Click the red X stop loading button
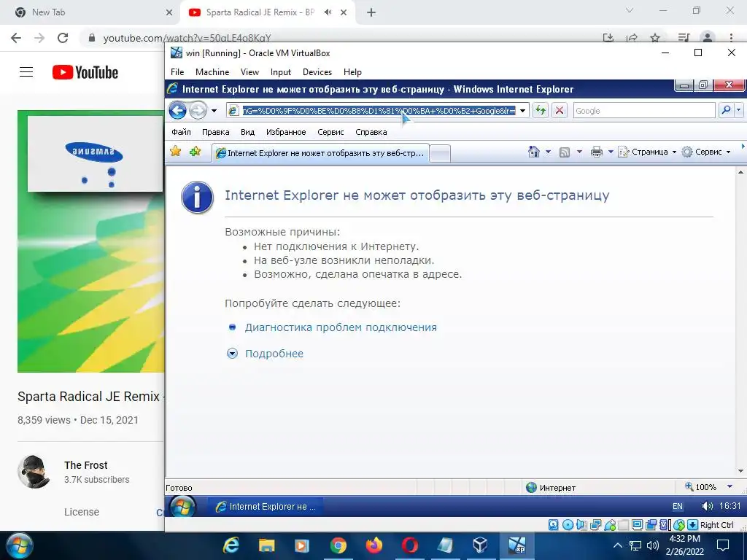This screenshot has height=560, width=747. tap(560, 111)
